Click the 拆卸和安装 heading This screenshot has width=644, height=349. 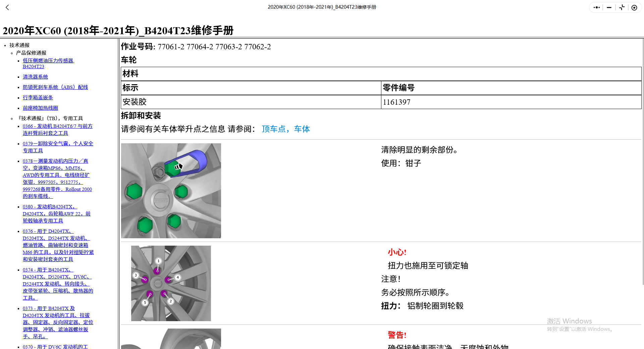pos(141,116)
